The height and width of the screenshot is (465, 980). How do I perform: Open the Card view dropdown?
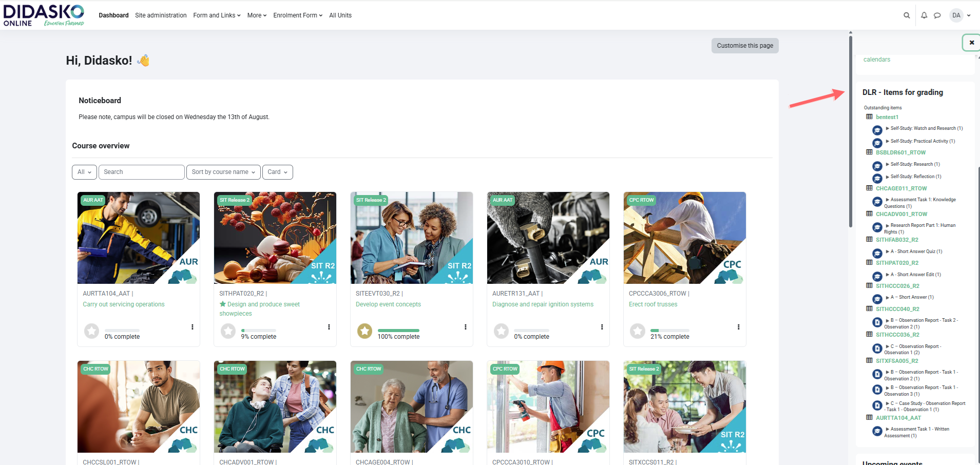coord(277,172)
